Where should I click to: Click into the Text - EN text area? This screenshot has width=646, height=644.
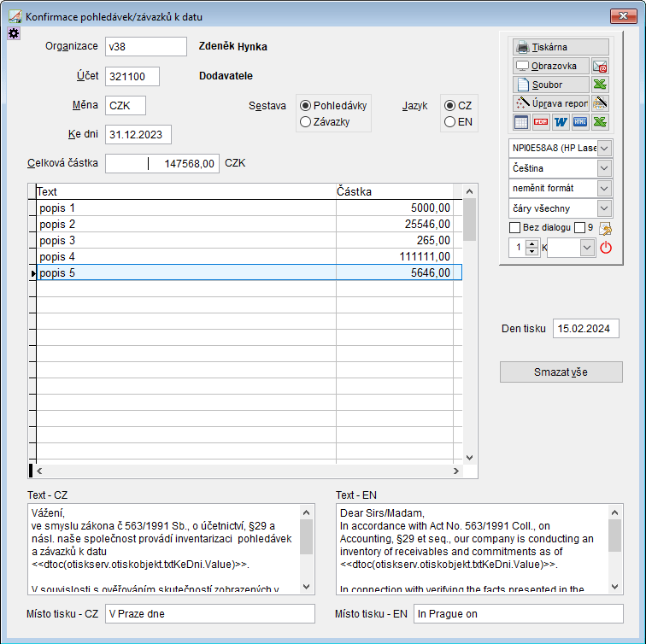tap(473, 549)
